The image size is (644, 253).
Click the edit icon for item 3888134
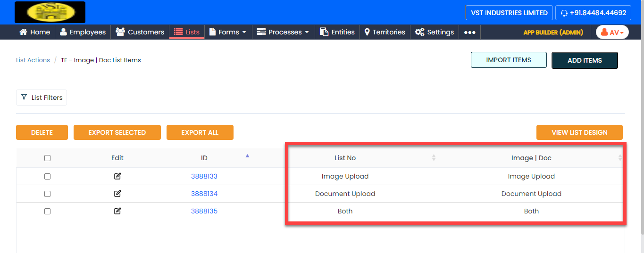117,194
